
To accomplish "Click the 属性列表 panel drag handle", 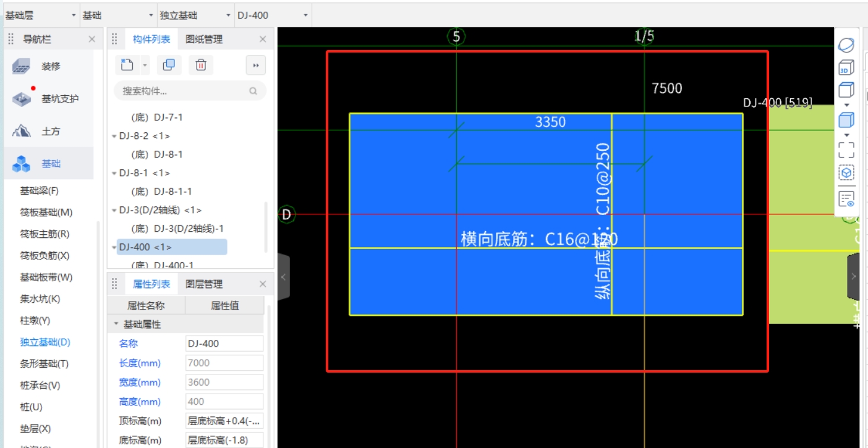I will tap(114, 284).
